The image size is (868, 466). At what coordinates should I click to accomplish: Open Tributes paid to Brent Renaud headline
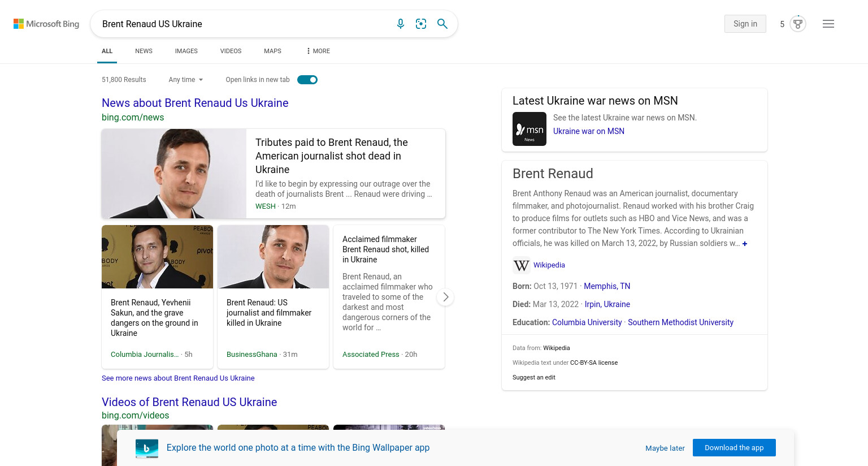pos(332,156)
